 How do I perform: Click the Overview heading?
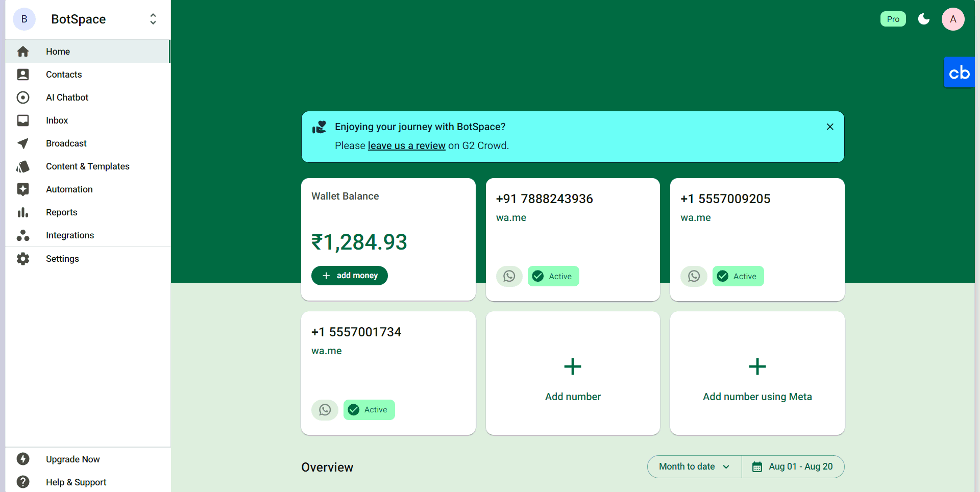tap(327, 467)
